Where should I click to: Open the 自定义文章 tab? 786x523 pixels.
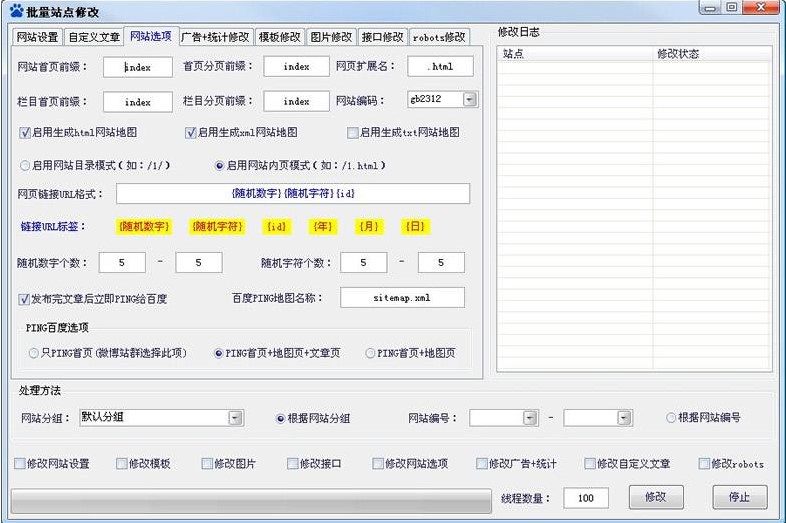94,37
